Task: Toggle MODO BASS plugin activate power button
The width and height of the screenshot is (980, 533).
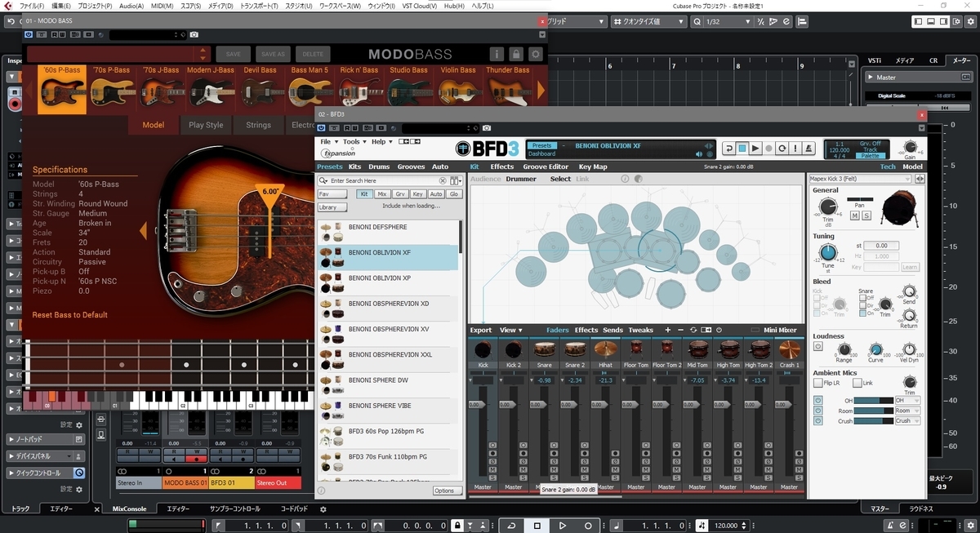Action: point(29,35)
